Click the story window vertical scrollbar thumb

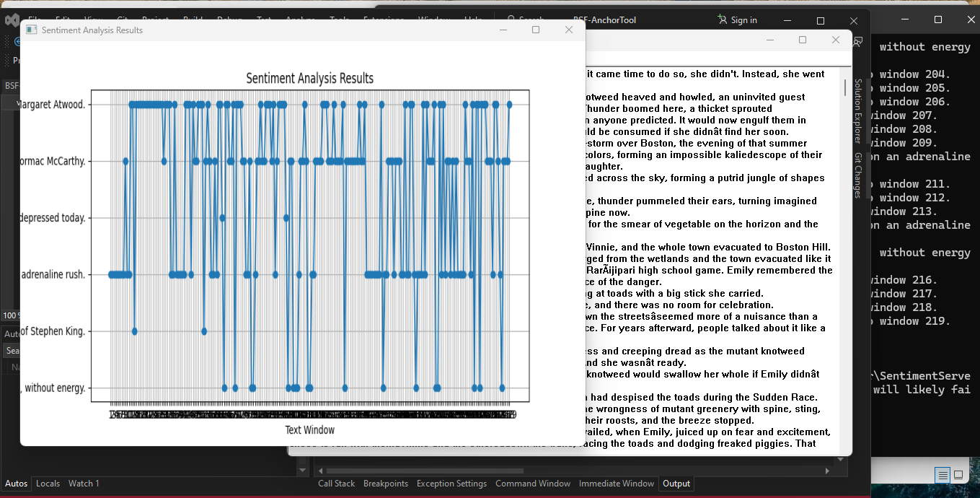(x=844, y=87)
